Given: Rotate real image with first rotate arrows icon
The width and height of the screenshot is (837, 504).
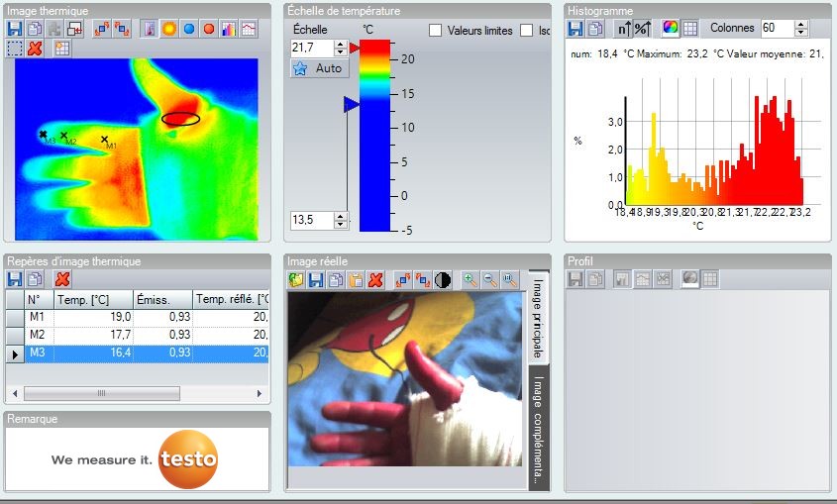Looking at the screenshot, I should (x=403, y=280).
